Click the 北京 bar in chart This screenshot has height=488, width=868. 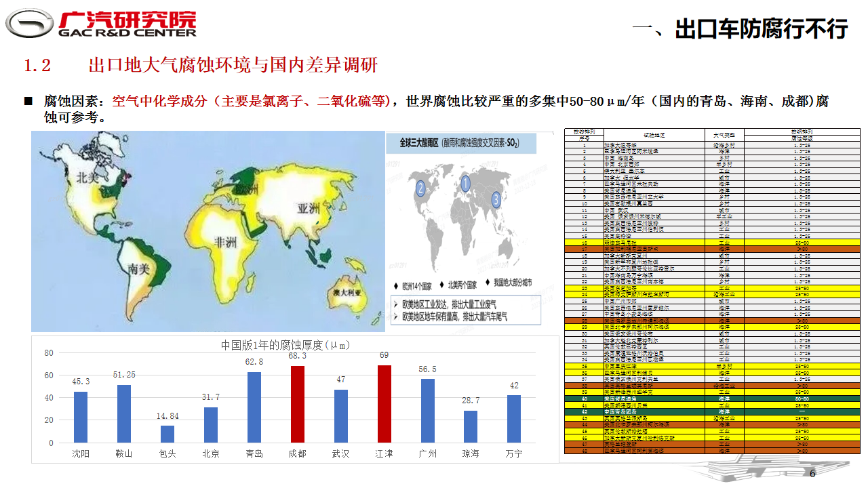tap(211, 425)
